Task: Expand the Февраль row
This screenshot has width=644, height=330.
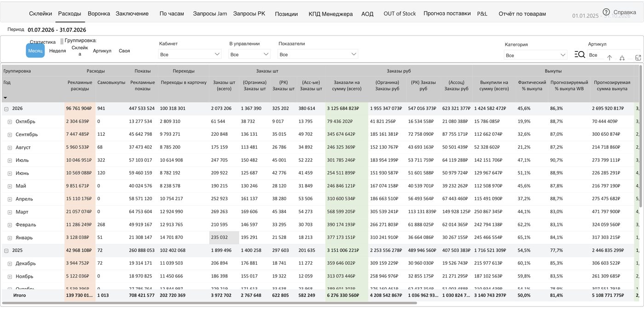Action: pyautogui.click(x=10, y=225)
